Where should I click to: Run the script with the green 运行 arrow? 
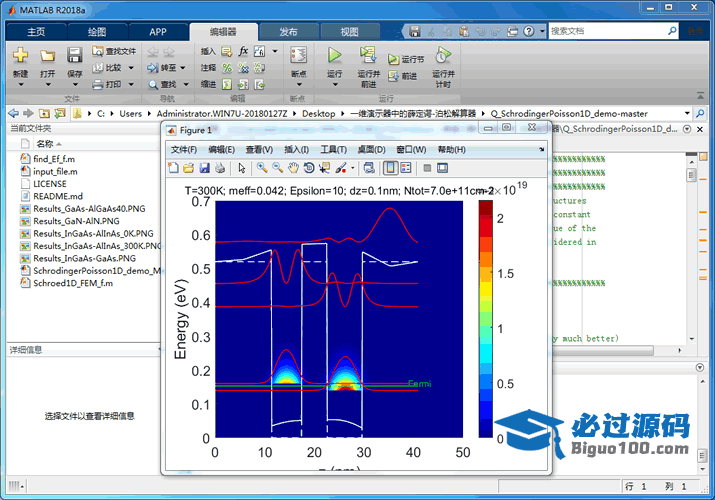tap(334, 55)
